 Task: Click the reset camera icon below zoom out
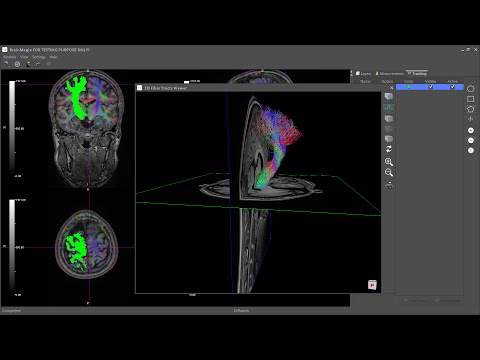click(x=389, y=185)
